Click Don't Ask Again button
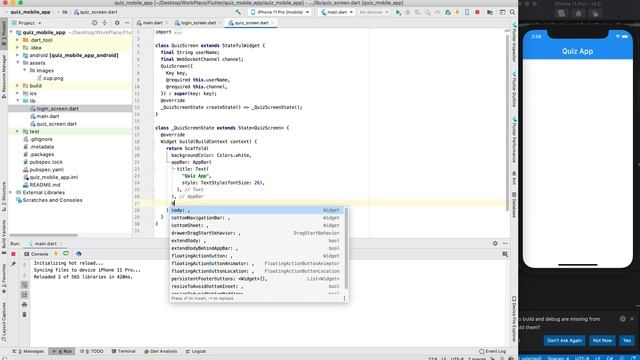The image size is (640, 360). [564, 340]
